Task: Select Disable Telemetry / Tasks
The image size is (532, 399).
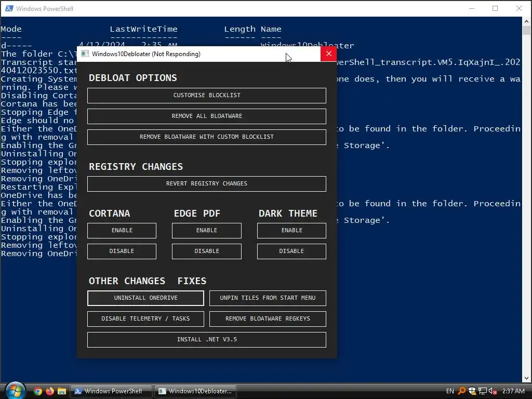Action: [145, 318]
